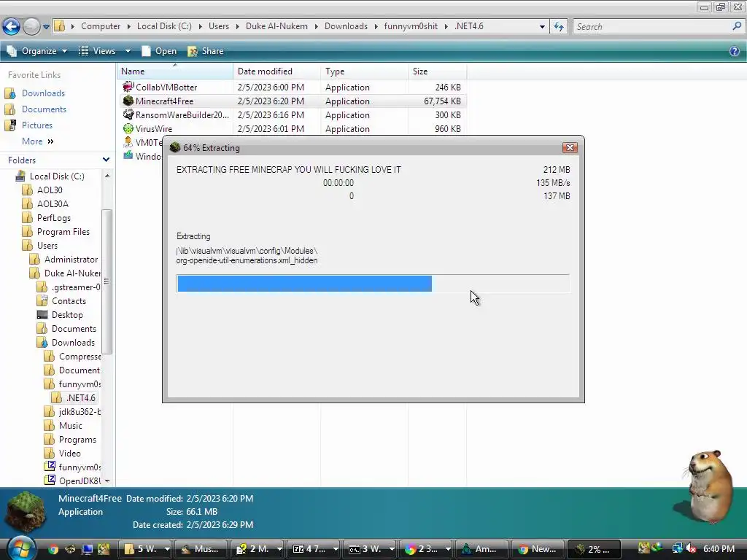Viewport: 747px width, 560px height.
Task: Click the muted volume tray icon
Action: coord(690,549)
